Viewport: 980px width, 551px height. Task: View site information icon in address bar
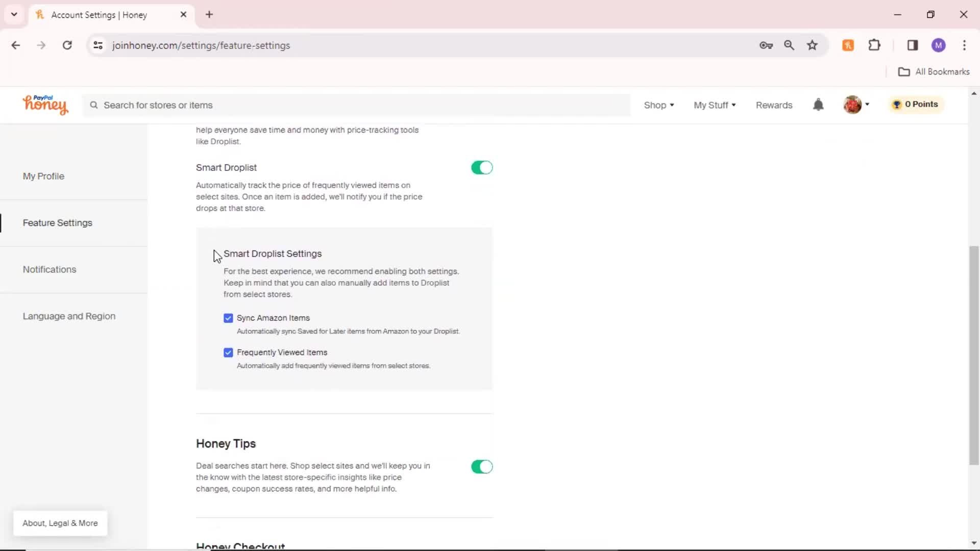point(98,45)
